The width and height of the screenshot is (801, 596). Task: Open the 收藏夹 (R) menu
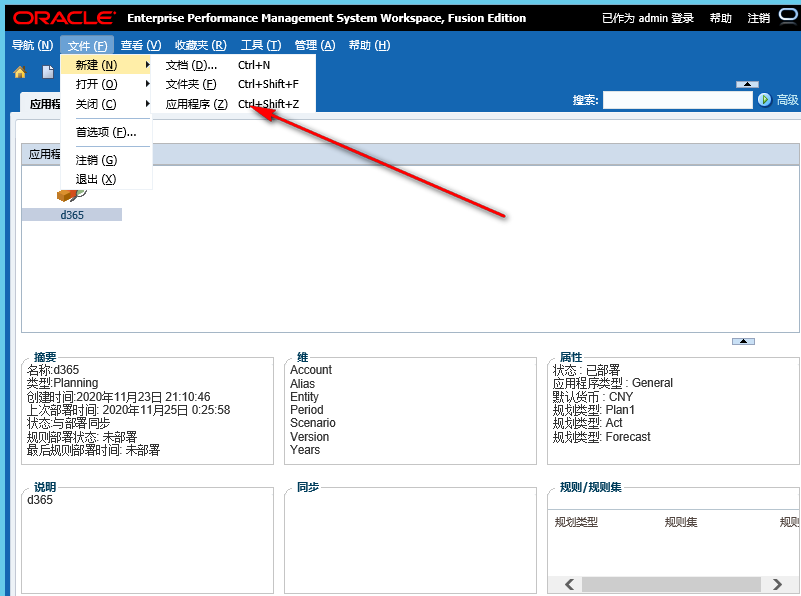201,45
